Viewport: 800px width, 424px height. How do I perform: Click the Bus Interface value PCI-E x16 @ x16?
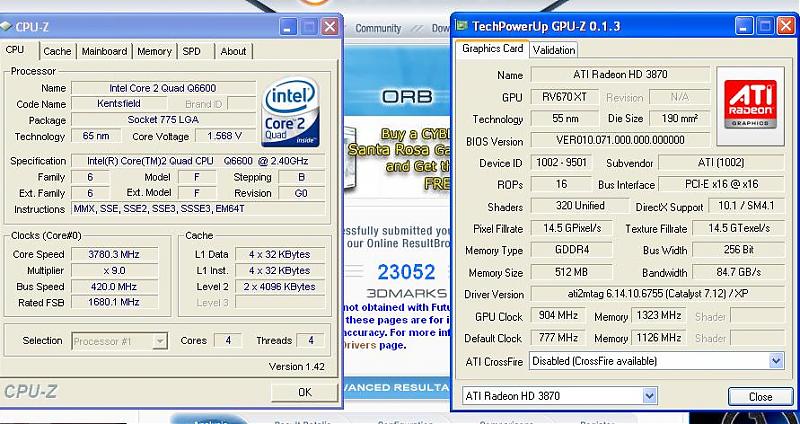coord(721,184)
